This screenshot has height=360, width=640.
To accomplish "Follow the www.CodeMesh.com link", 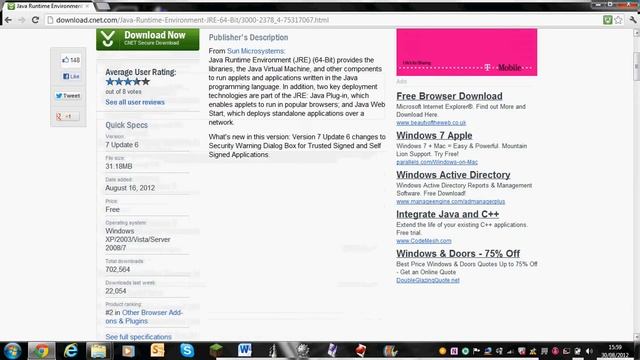I will click(424, 241).
